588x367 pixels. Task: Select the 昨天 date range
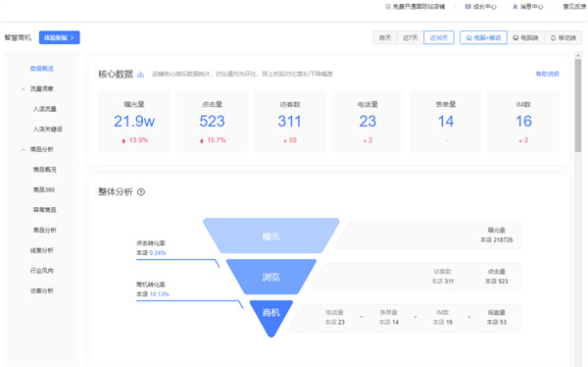click(385, 37)
